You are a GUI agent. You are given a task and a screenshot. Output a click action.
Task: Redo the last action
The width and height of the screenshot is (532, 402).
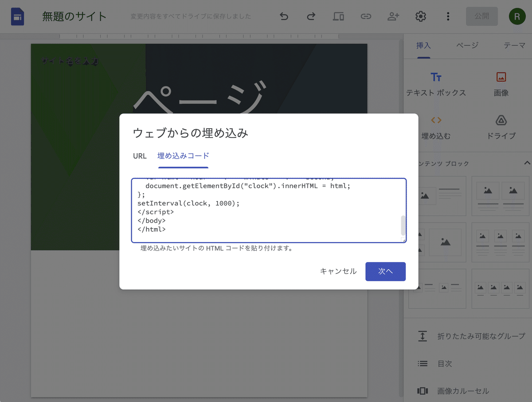pyautogui.click(x=311, y=17)
